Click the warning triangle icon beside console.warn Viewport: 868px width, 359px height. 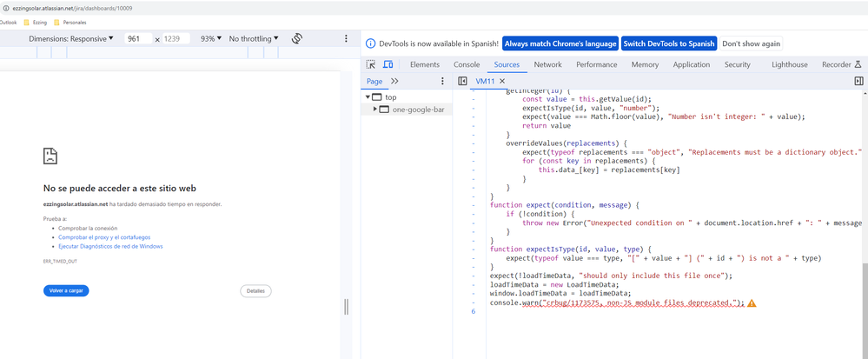point(752,303)
